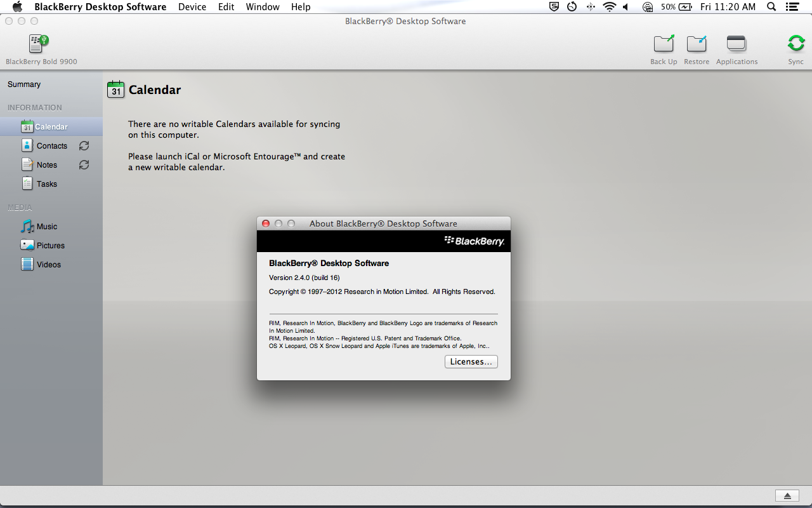This screenshot has height=508, width=812.
Task: Click the Copyright 1997–2012 Research in Motion text
Action: tap(382, 291)
